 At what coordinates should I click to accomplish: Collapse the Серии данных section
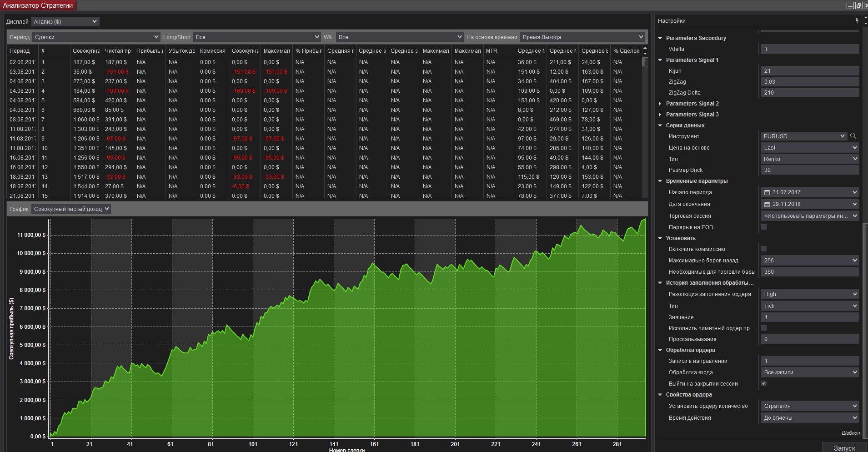tap(660, 126)
